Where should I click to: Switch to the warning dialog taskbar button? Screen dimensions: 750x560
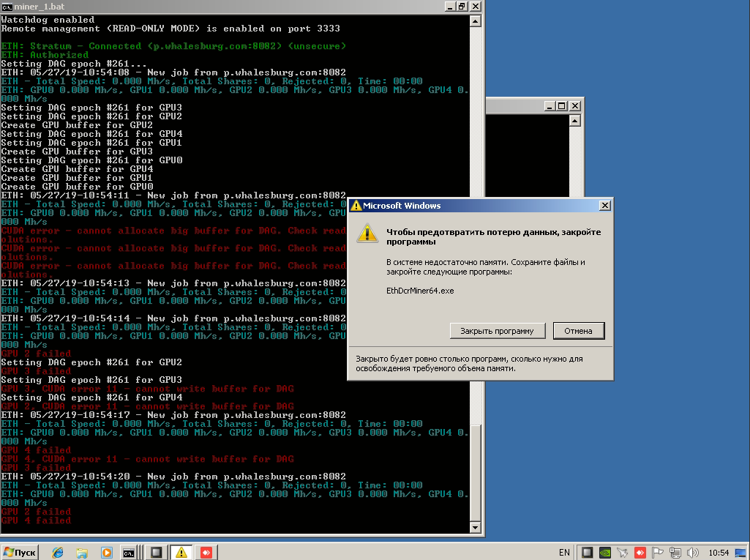[181, 553]
